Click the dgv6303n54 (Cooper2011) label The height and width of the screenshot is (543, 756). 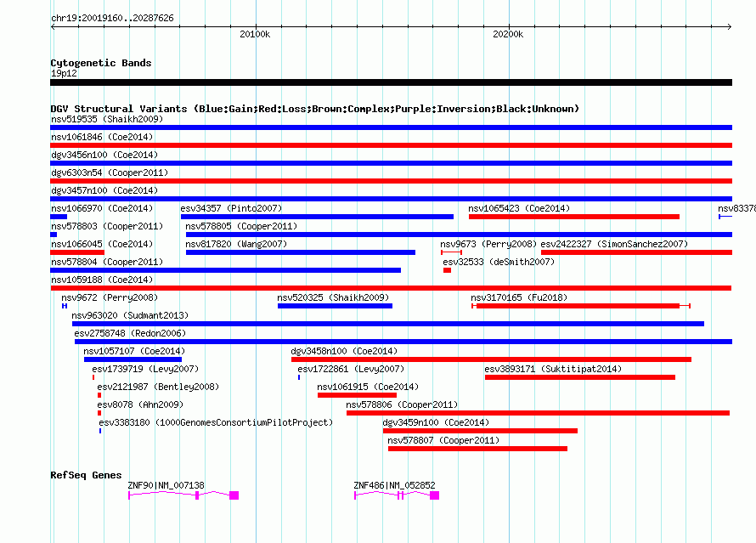coord(110,173)
